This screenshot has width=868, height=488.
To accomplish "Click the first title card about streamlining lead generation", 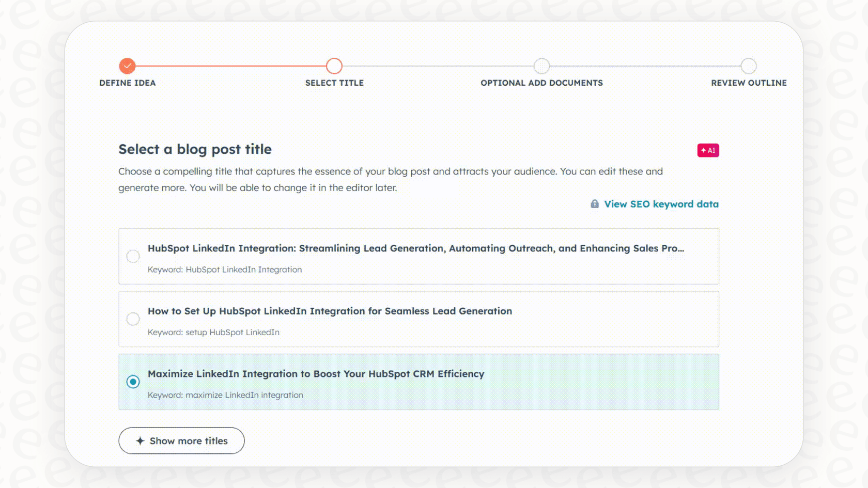I will 419,256.
